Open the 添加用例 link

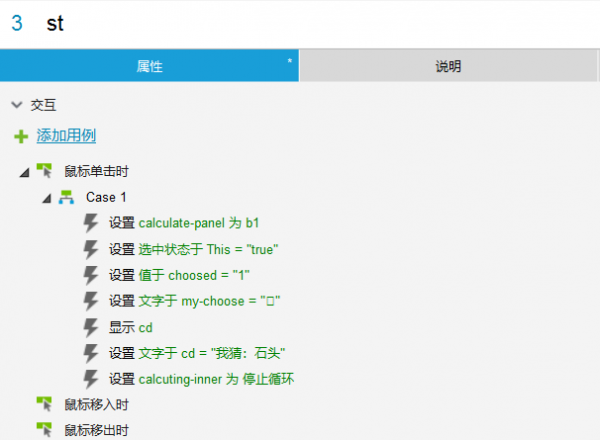coord(66,136)
